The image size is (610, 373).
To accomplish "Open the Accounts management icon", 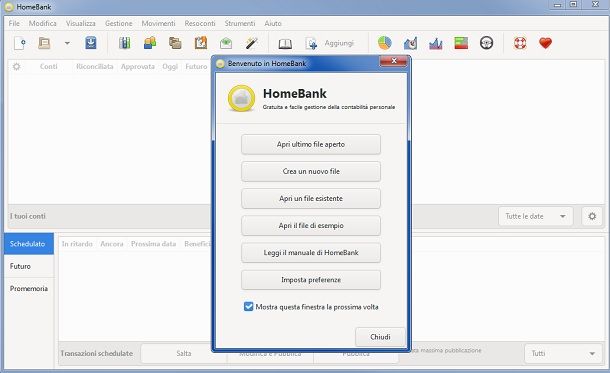I will click(124, 43).
